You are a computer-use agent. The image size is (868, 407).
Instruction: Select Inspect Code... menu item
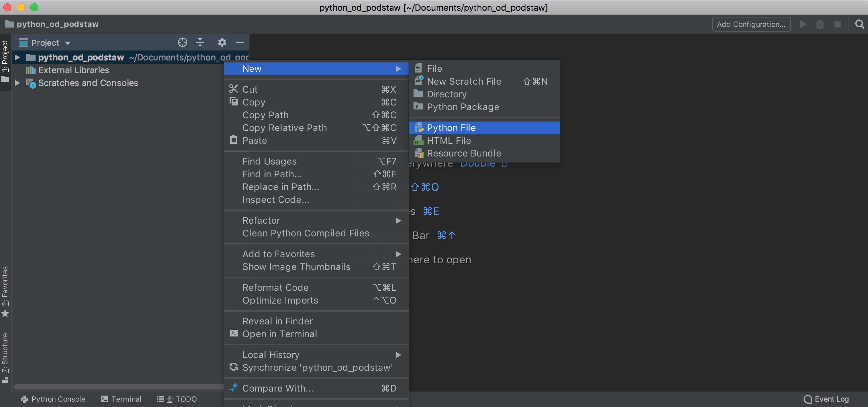pyautogui.click(x=317, y=199)
